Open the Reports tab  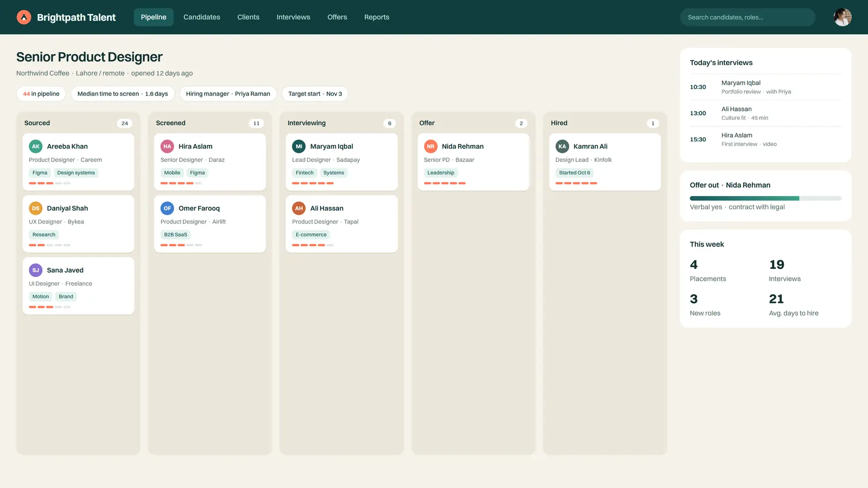(377, 17)
